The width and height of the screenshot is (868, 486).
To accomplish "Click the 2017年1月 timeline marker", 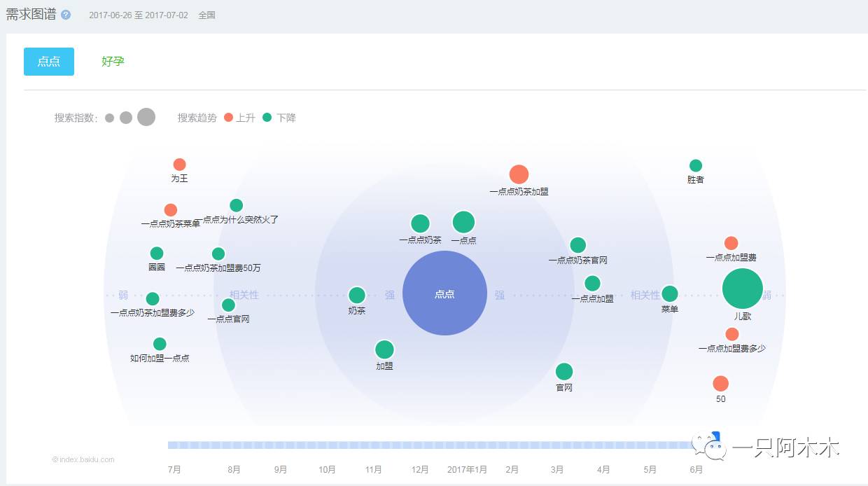I will 467,469.
